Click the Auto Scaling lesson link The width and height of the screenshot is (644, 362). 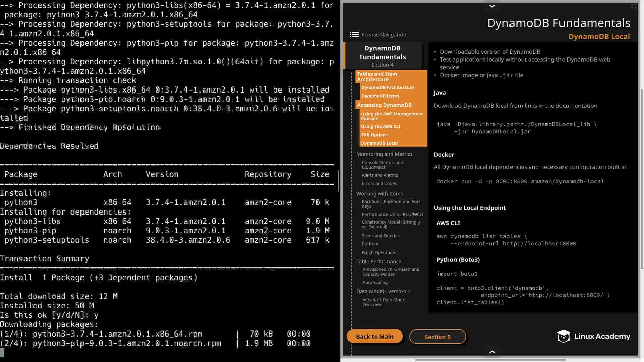point(375,282)
